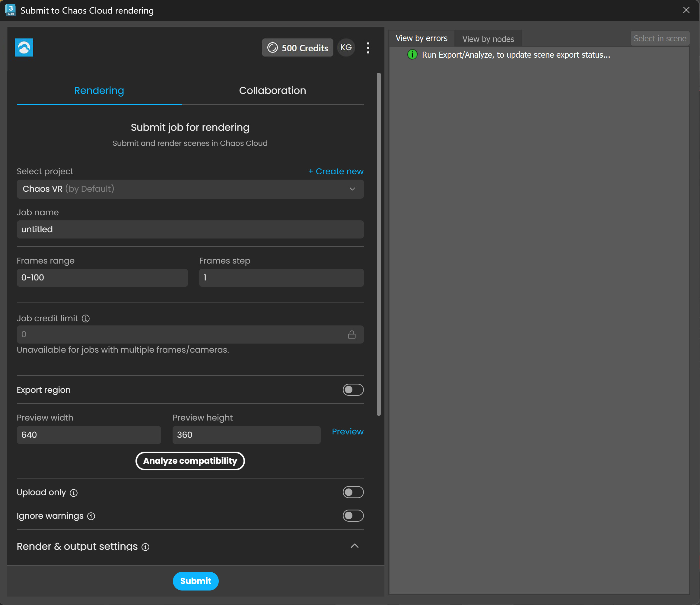The width and height of the screenshot is (700, 605).
Task: Turn on the Upload only toggle
Action: (353, 492)
